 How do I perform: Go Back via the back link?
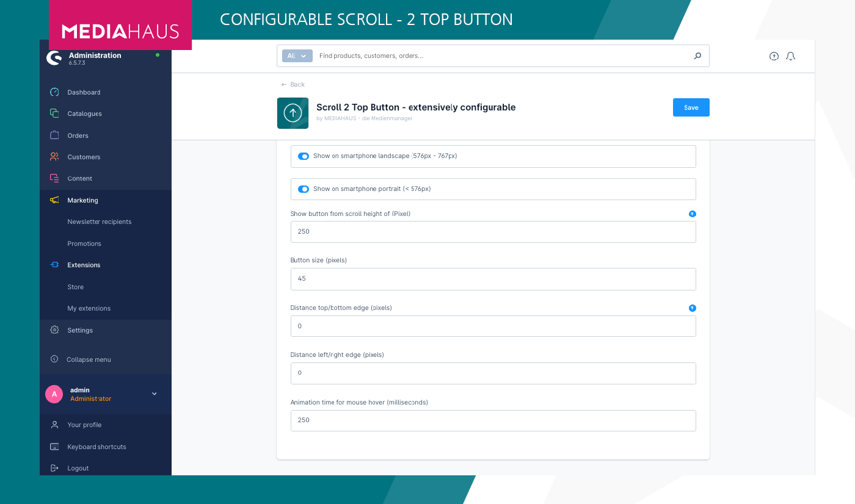click(x=293, y=84)
